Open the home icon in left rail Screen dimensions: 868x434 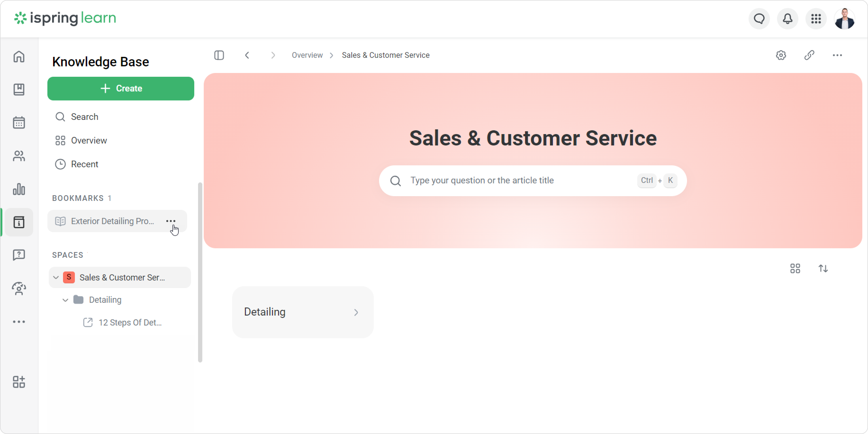click(19, 56)
